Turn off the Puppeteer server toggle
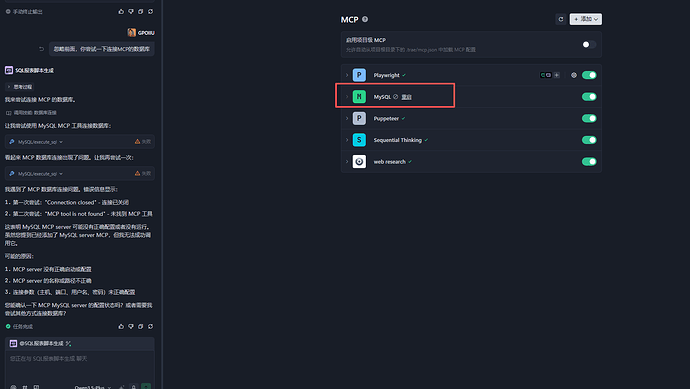This screenshot has height=389, width=690. point(589,118)
